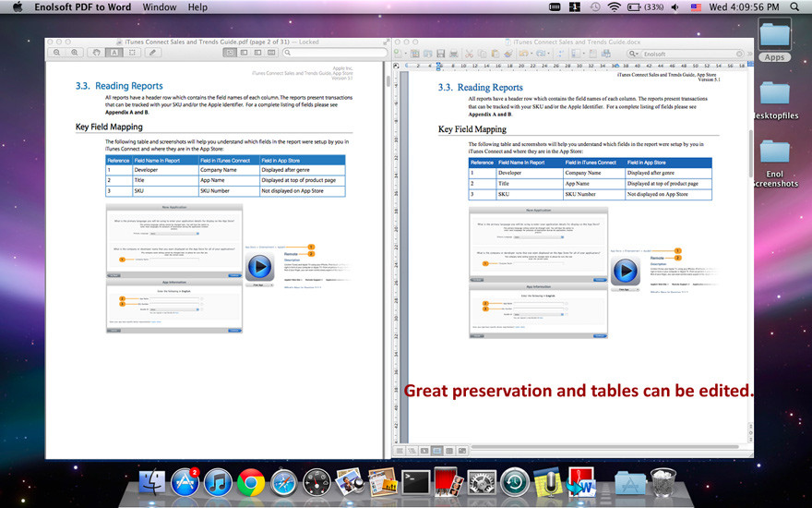
Task: Toggle the Sidebar button in Word toolbar
Action: coord(576,54)
